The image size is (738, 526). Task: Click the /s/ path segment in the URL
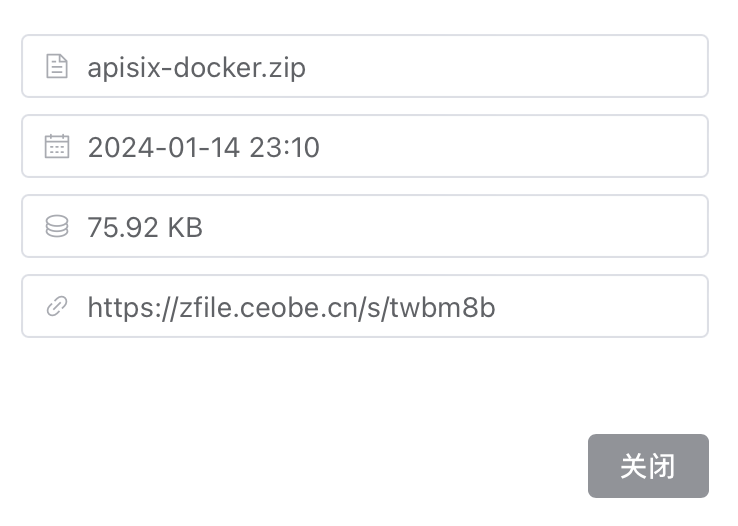(x=392, y=307)
